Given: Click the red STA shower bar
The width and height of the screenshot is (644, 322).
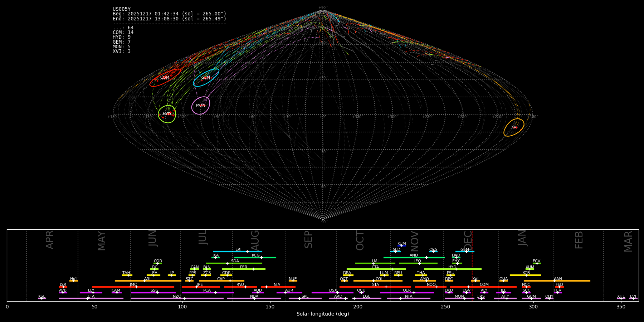Looking at the screenshot, I should [375, 287].
